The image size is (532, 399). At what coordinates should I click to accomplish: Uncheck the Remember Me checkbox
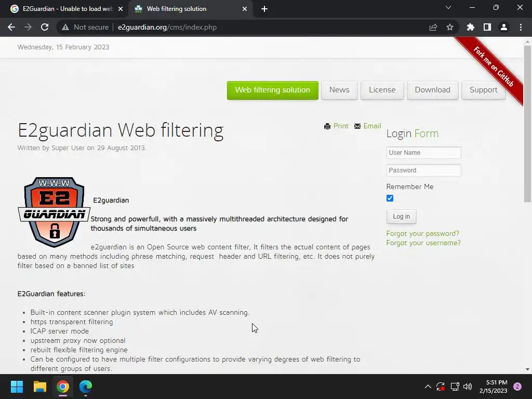pos(390,198)
